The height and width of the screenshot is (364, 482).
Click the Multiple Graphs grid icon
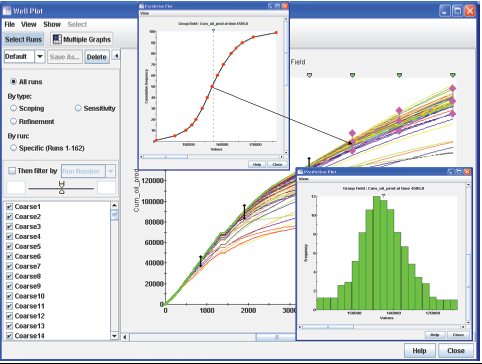pos(57,39)
